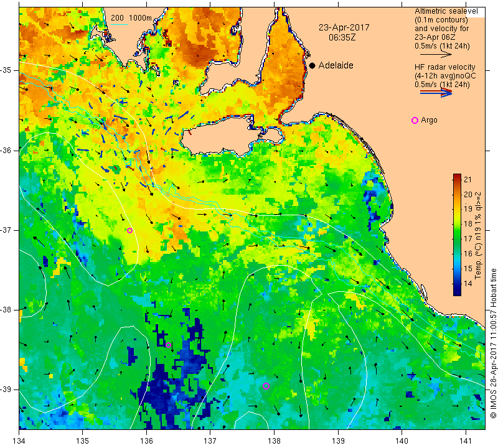Click the 18 label on temperature scale
The image size is (498, 448).
click(468, 224)
